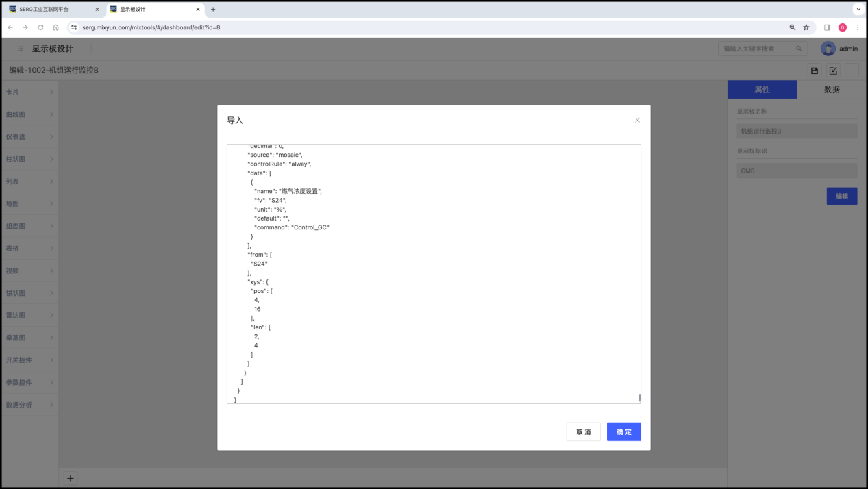Viewport: 868px width, 489px height.
Task: Click the JSON text area scrollbar
Action: tap(639, 397)
